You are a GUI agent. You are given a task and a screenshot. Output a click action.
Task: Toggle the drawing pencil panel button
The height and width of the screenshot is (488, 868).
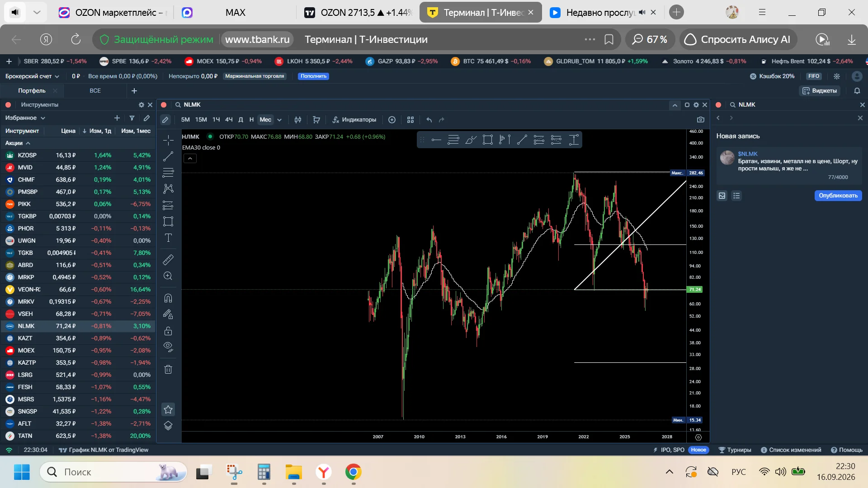(165, 120)
